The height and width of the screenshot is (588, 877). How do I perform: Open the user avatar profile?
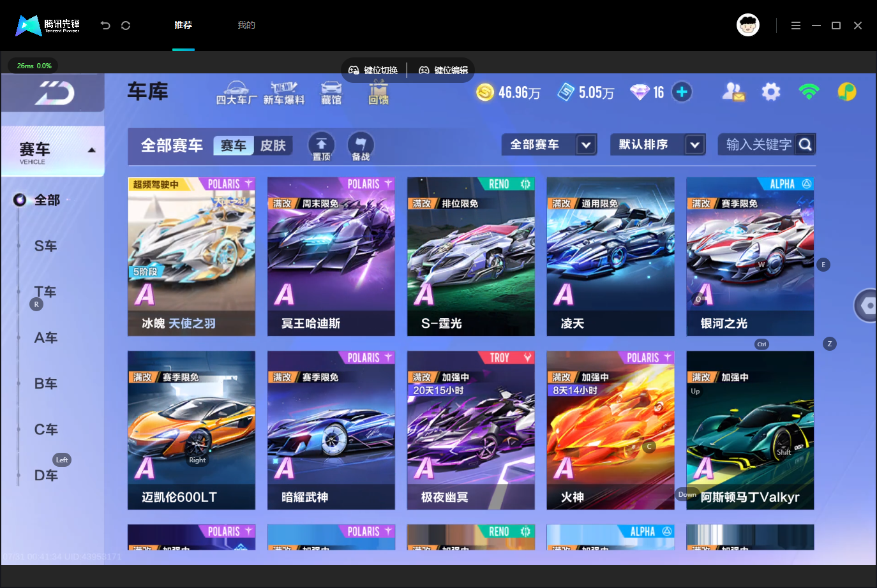[748, 26]
